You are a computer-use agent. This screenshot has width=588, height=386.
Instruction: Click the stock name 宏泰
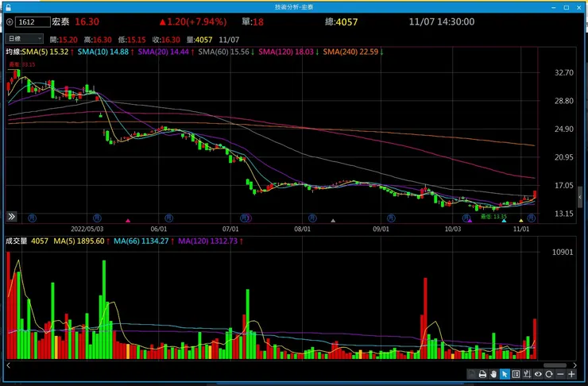click(60, 21)
